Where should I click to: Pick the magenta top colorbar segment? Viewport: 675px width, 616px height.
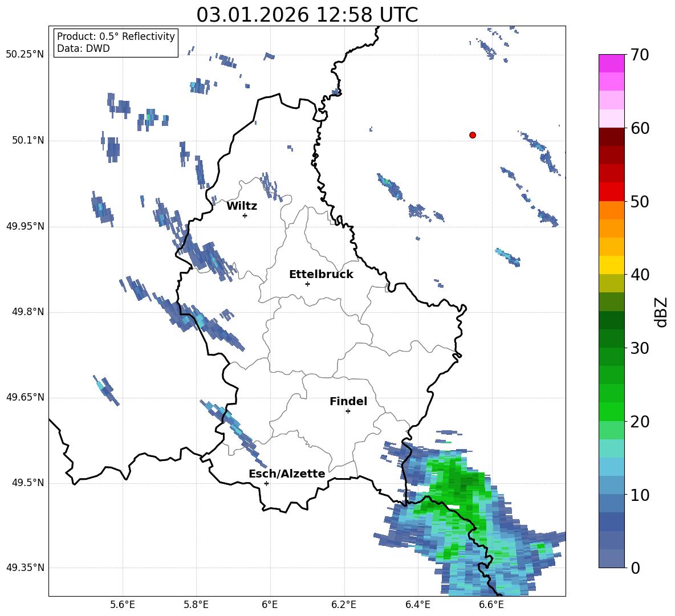pyautogui.click(x=611, y=64)
